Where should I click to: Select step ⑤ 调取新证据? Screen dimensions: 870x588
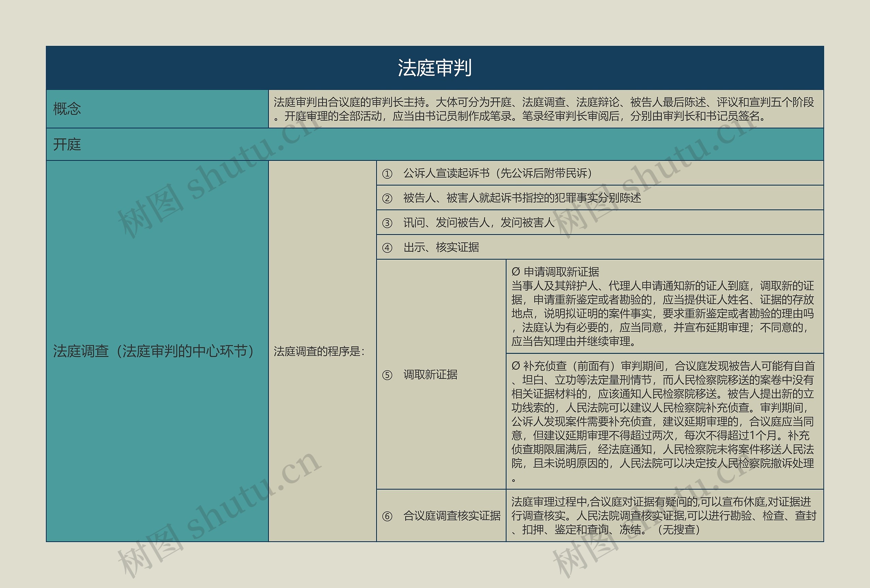pyautogui.click(x=441, y=374)
